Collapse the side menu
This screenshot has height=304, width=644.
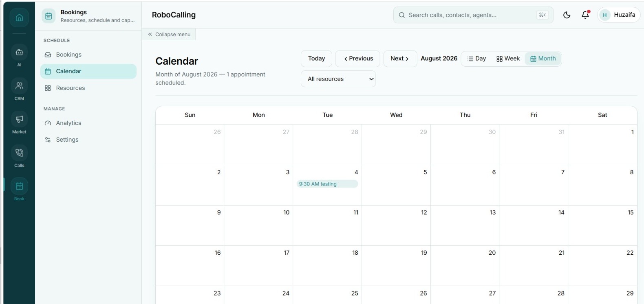169,35
